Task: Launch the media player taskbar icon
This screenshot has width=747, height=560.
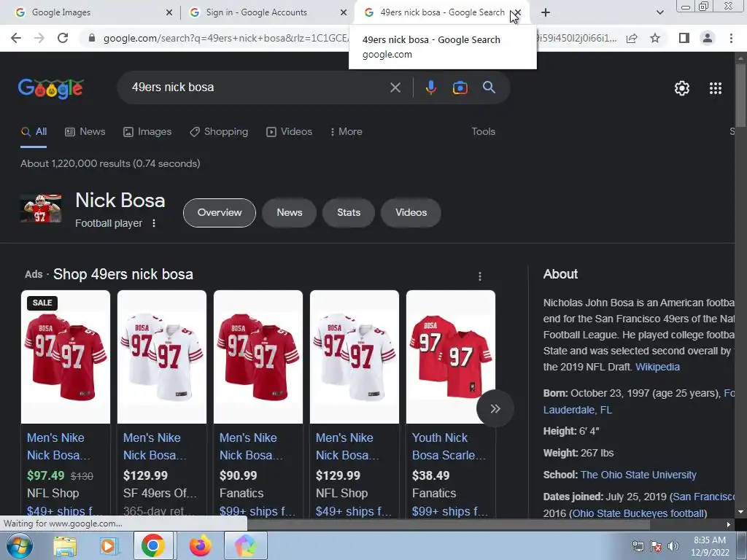Action: [109, 545]
